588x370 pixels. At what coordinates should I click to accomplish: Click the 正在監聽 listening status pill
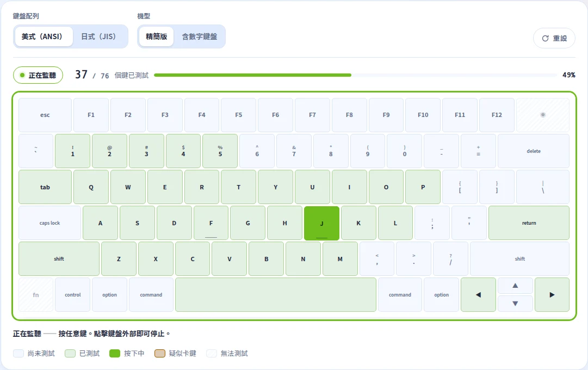coord(38,75)
